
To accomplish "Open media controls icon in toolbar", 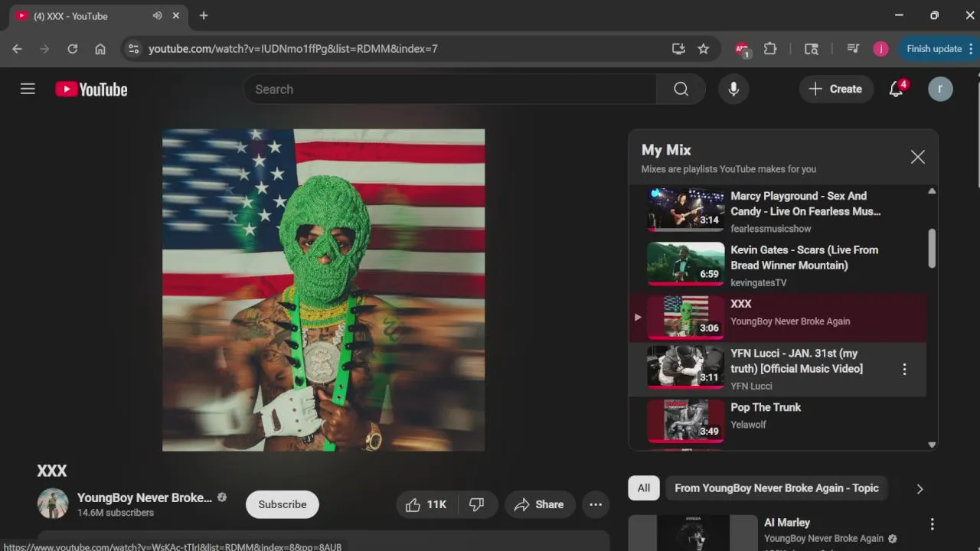I will pyautogui.click(x=853, y=48).
